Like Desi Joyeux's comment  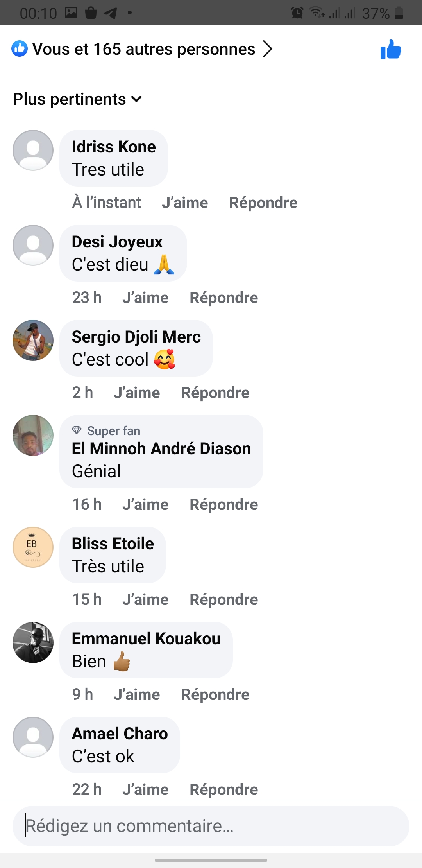pos(145,298)
